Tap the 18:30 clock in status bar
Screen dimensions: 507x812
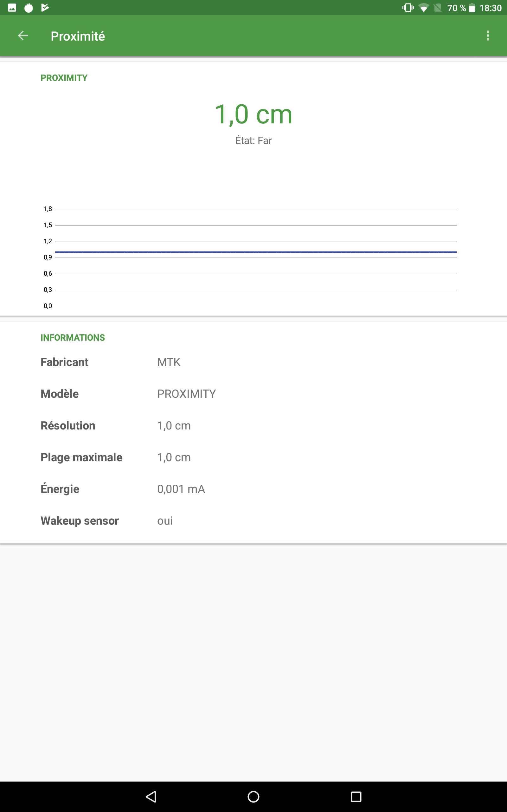point(490,8)
